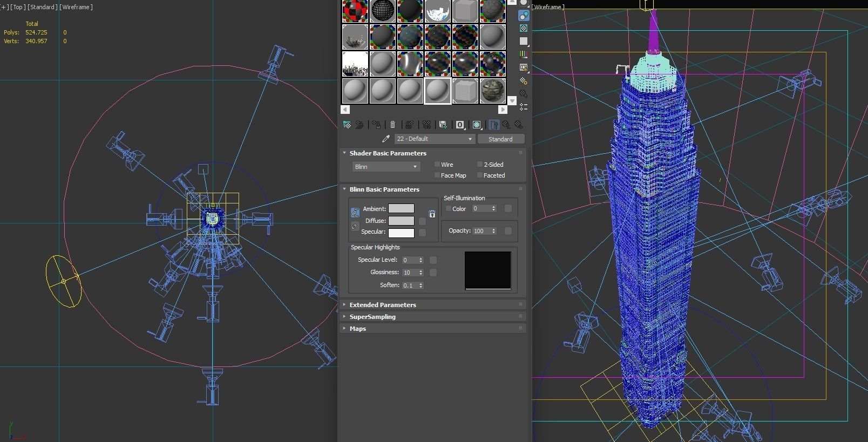Pick material from object with eyedropper

pos(386,139)
